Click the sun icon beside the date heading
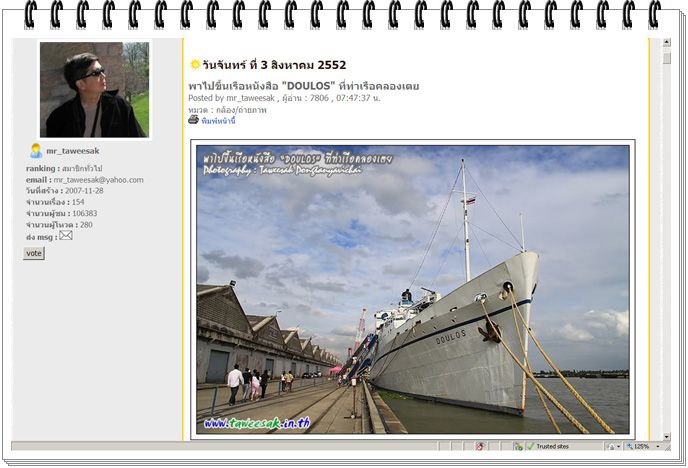The width and height of the screenshot is (688, 468). pyautogui.click(x=195, y=65)
